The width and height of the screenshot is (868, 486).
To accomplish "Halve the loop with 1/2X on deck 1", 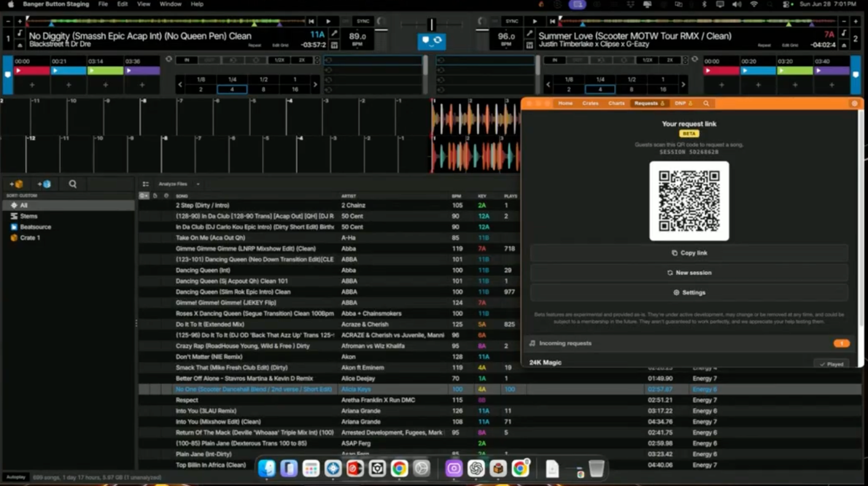I will [279, 60].
